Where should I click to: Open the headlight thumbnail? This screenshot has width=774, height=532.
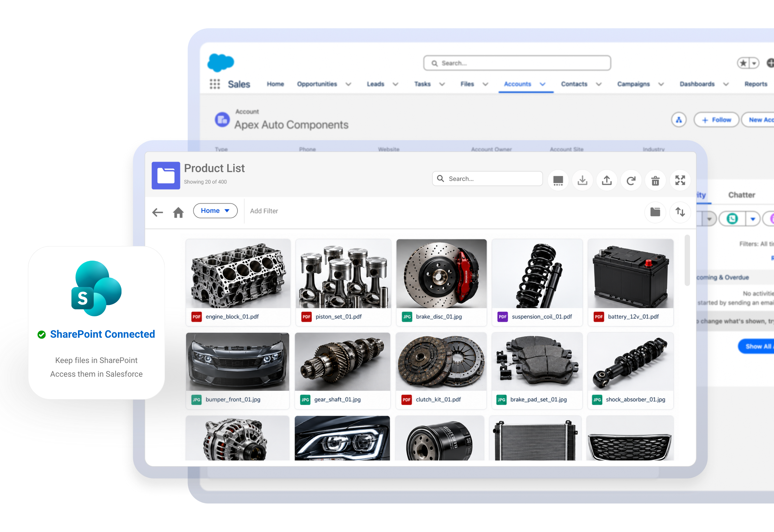tap(342, 438)
